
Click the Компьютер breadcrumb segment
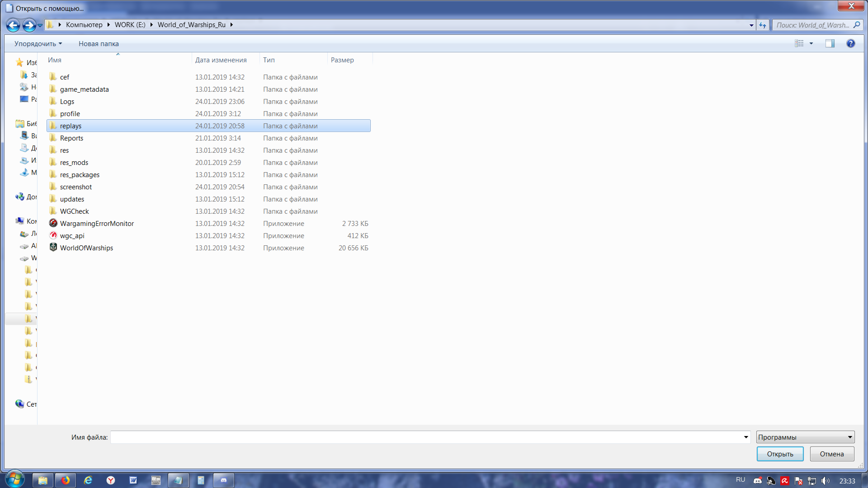click(x=84, y=25)
